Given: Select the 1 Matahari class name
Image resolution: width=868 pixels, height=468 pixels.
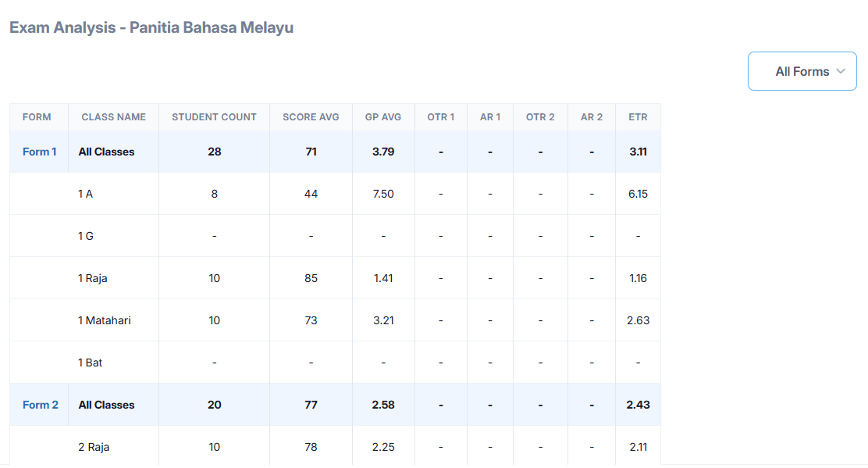Looking at the screenshot, I should click(105, 320).
